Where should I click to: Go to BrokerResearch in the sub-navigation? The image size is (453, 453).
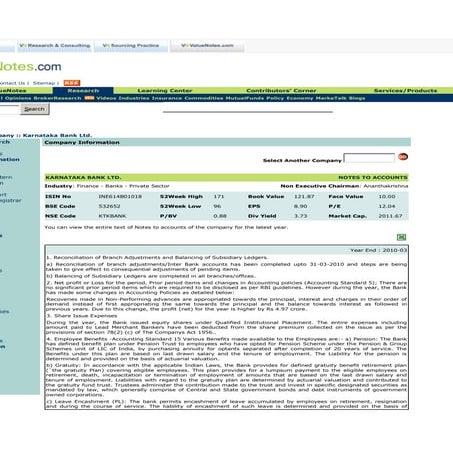click(x=57, y=98)
